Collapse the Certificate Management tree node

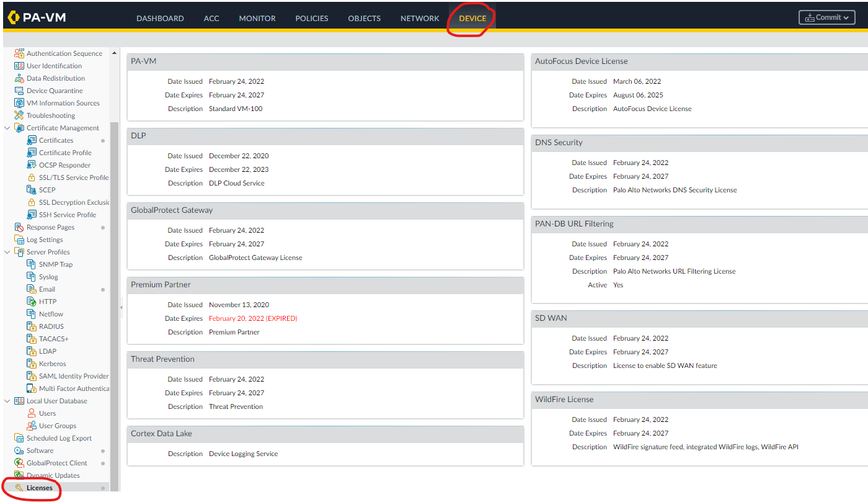coord(7,128)
